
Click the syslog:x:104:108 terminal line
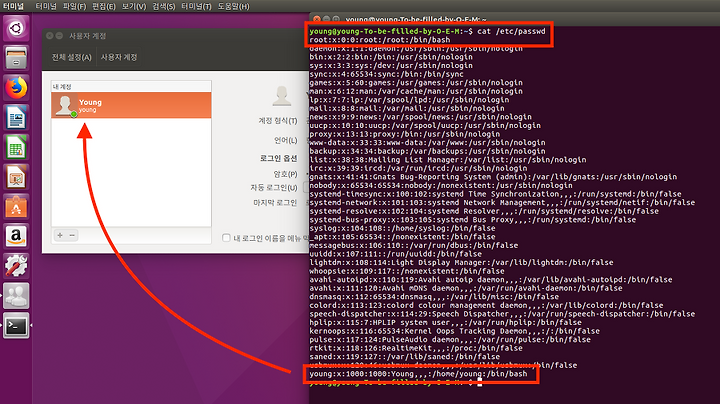[402, 228]
